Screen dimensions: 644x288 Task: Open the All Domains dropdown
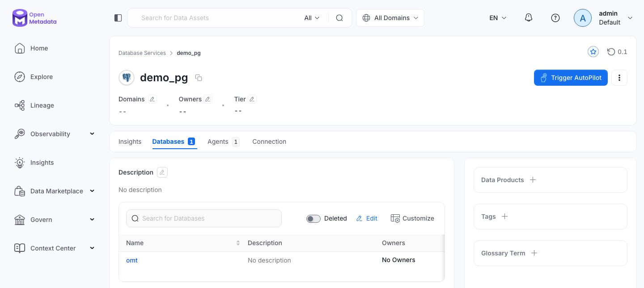click(x=390, y=18)
